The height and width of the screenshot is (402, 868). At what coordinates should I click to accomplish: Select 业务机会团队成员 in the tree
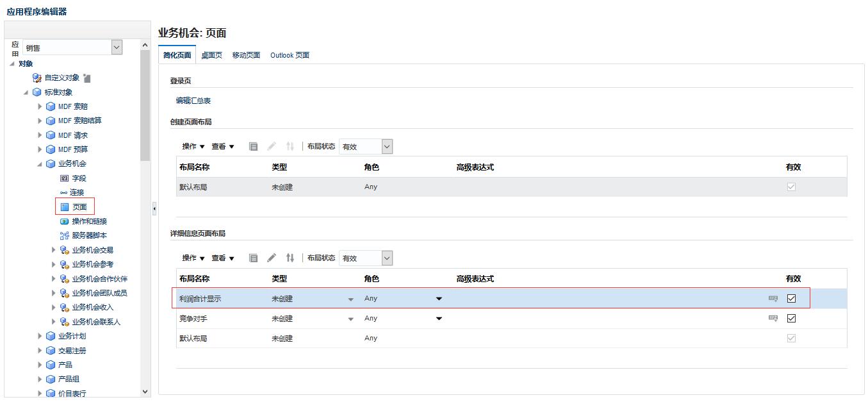coord(99,293)
